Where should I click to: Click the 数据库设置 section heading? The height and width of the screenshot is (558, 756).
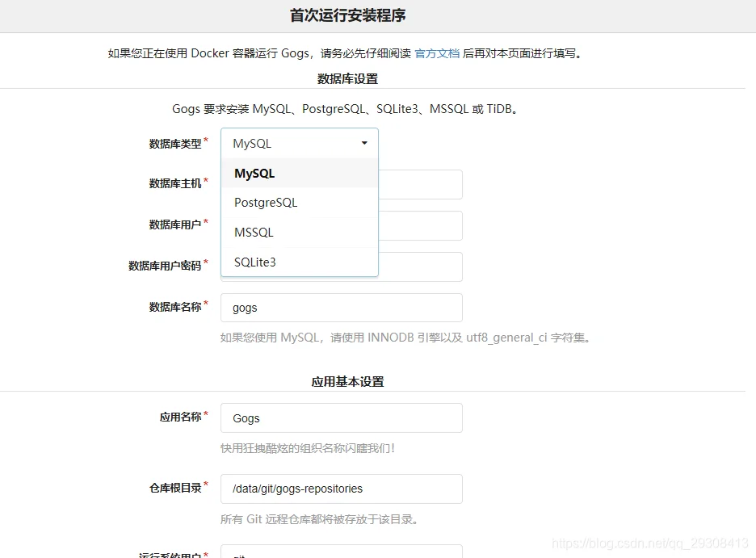[347, 78]
